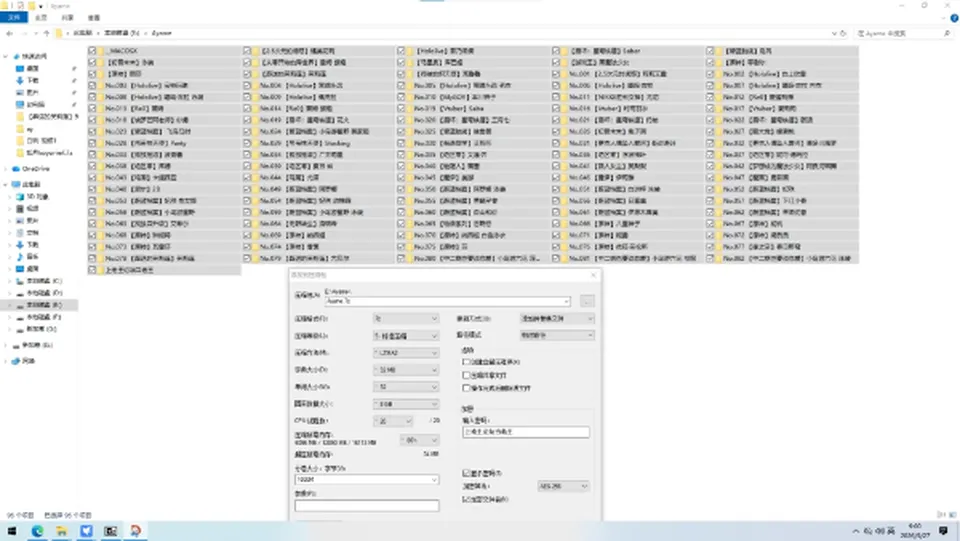This screenshot has height=541, width=960.
Task: Refresh the folder via address bar refresh icon
Action: click(843, 33)
